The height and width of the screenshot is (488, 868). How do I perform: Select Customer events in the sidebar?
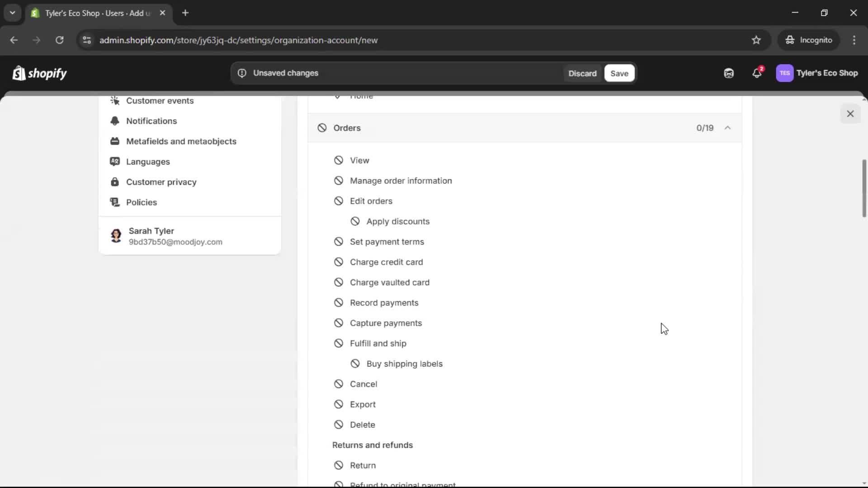(159, 100)
